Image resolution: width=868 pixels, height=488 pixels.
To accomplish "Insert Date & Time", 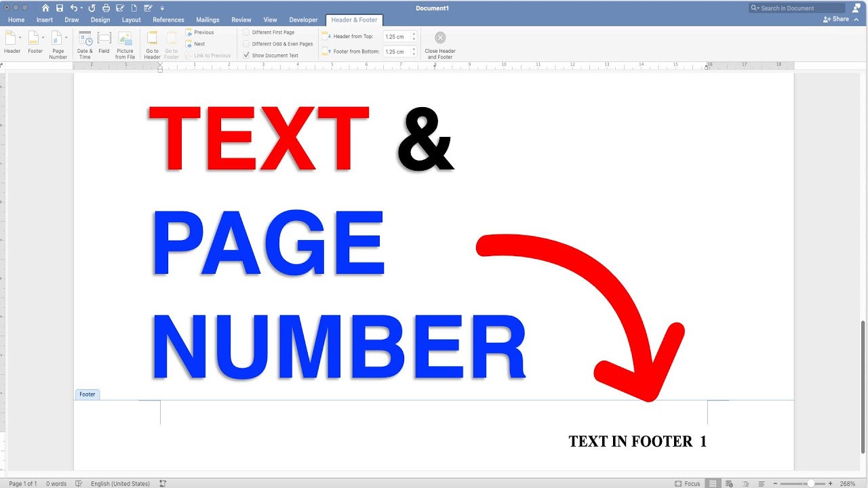I will [85, 45].
